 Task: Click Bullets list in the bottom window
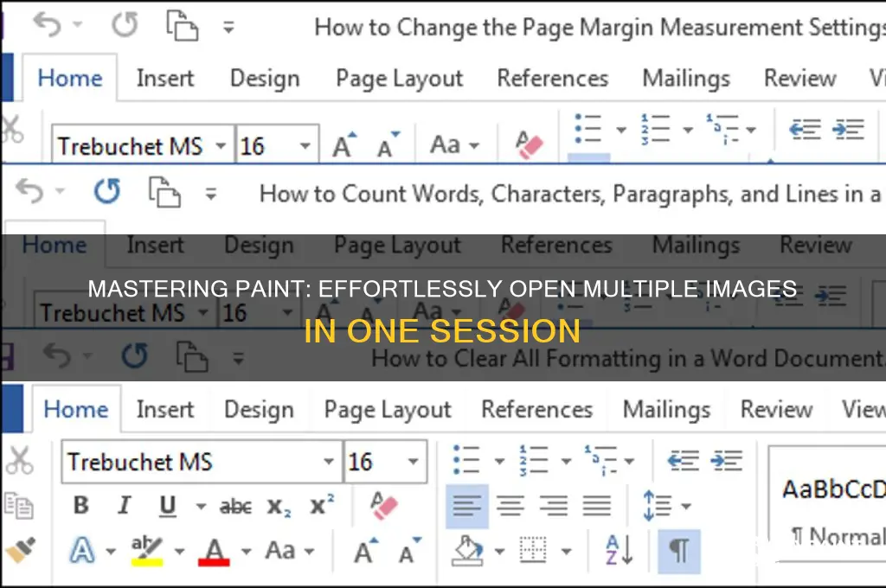click(466, 460)
